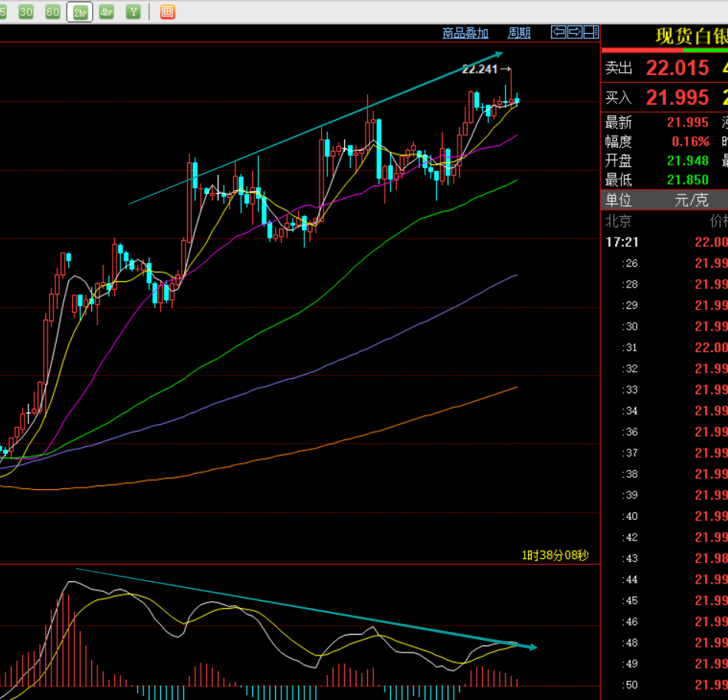Screen dimensions: 728x700
Task: Toggle the side panel layout icon
Action: (x=591, y=32)
